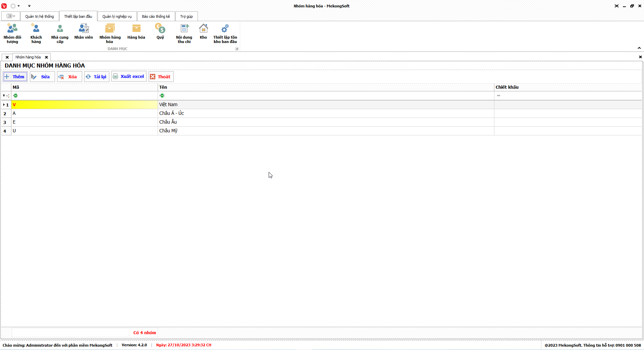Screen dimensions: 644x350
Task: Click the Sửa edit button
Action: [42, 77]
